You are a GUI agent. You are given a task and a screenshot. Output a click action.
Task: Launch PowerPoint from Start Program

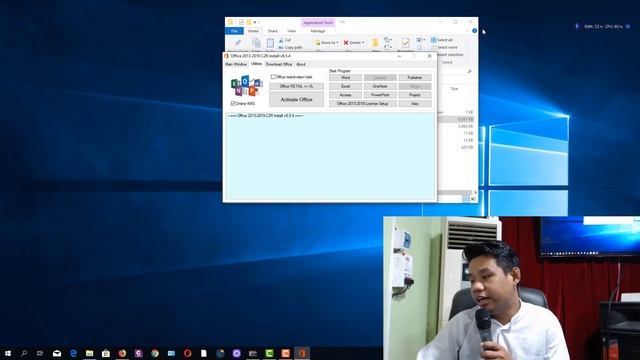[x=380, y=95]
